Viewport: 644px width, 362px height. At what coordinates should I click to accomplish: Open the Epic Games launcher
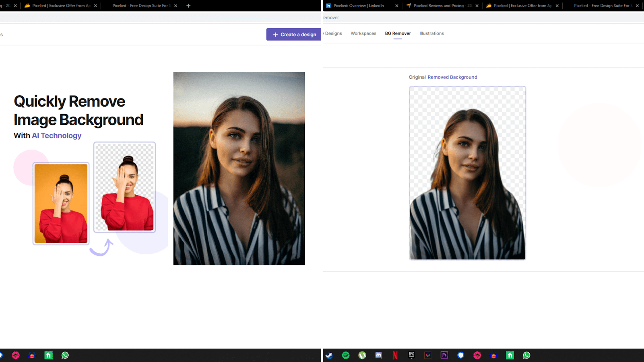pyautogui.click(x=411, y=355)
